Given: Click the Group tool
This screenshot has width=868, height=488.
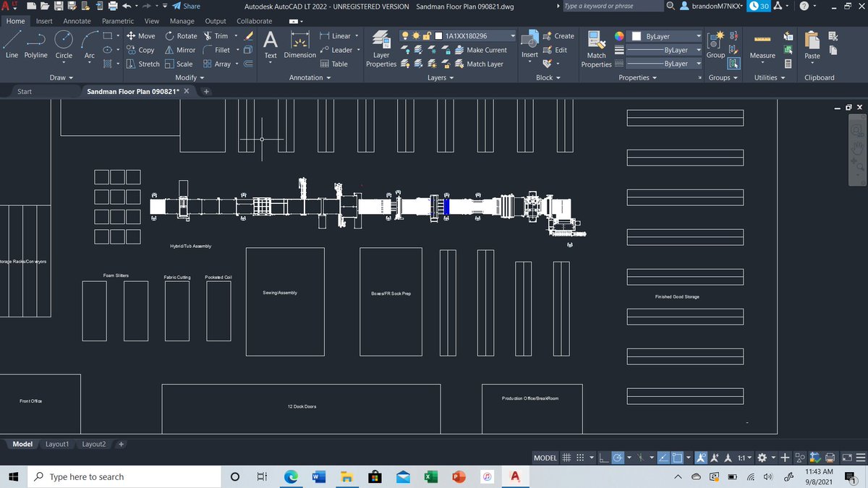Looking at the screenshot, I should (x=715, y=46).
